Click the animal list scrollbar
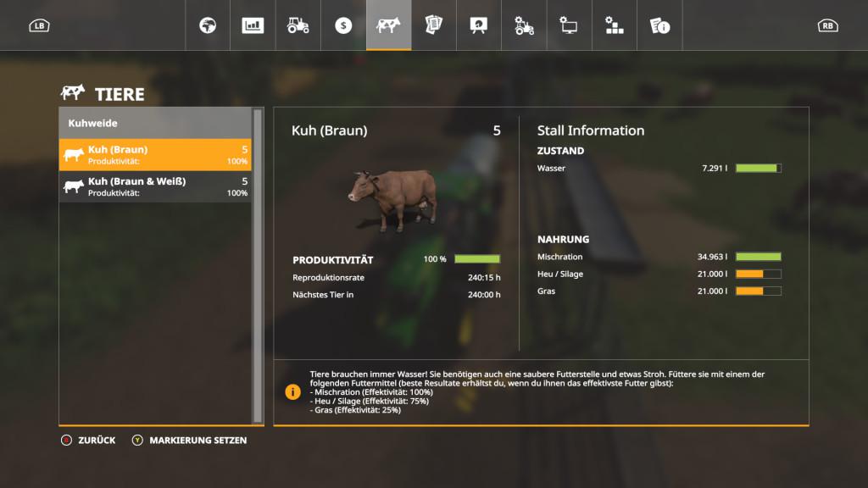The image size is (868, 488). tap(258, 264)
